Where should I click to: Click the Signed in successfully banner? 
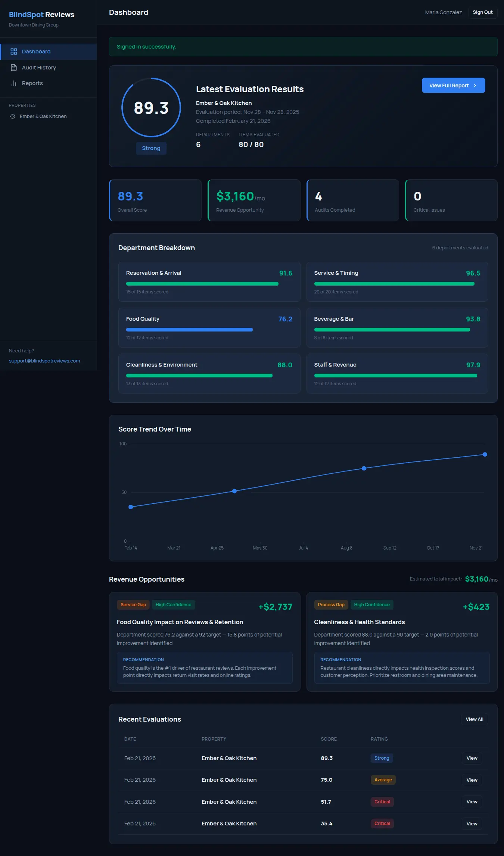[303, 47]
